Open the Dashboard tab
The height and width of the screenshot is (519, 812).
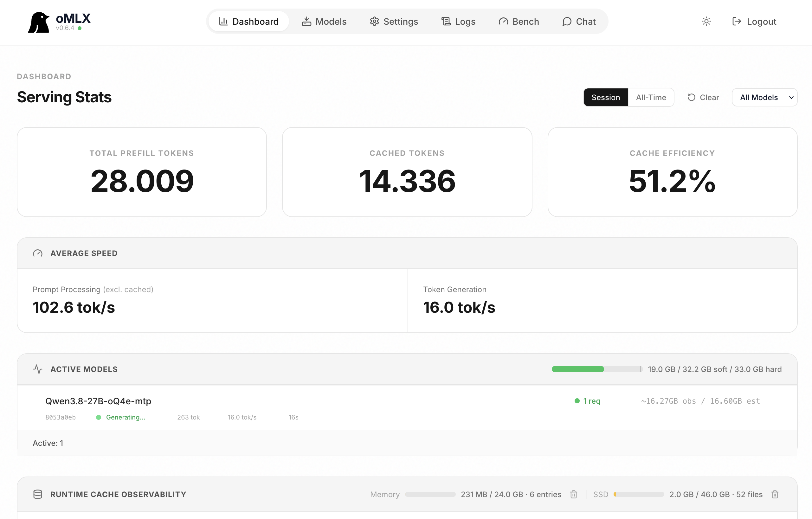(x=248, y=22)
